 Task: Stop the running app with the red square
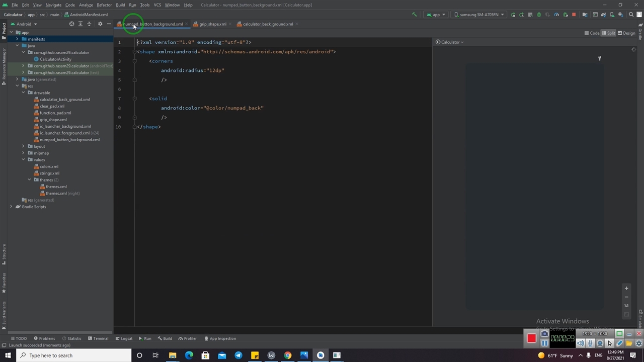574,15
